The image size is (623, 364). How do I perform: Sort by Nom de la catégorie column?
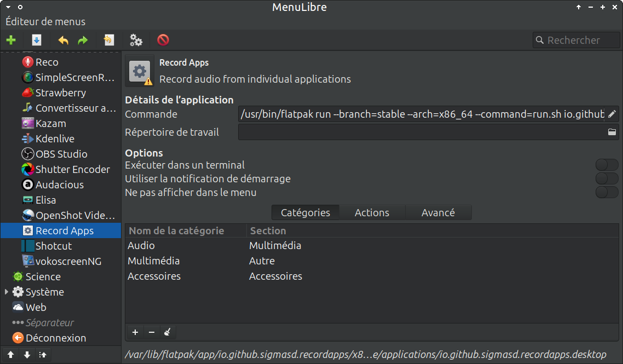(x=186, y=230)
